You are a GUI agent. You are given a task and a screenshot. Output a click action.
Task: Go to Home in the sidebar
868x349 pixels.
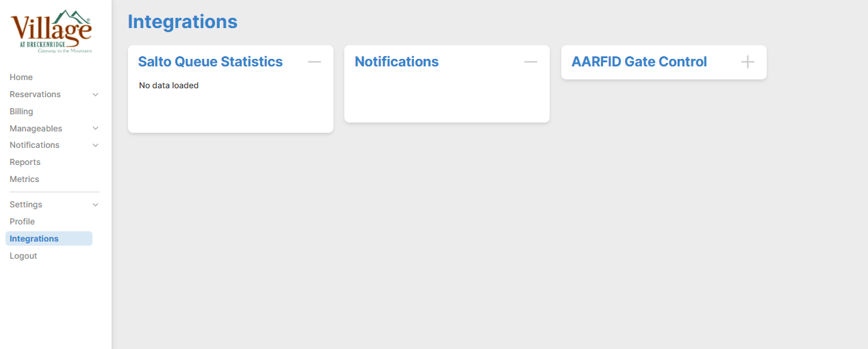tap(21, 77)
